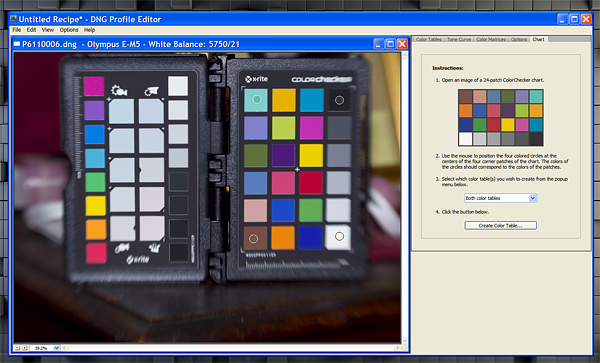Open the Edit menu
600x363 pixels.
31,30
